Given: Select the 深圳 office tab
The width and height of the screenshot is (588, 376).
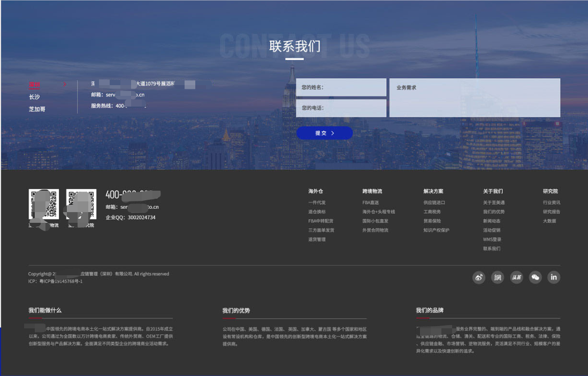Looking at the screenshot, I should [x=34, y=85].
